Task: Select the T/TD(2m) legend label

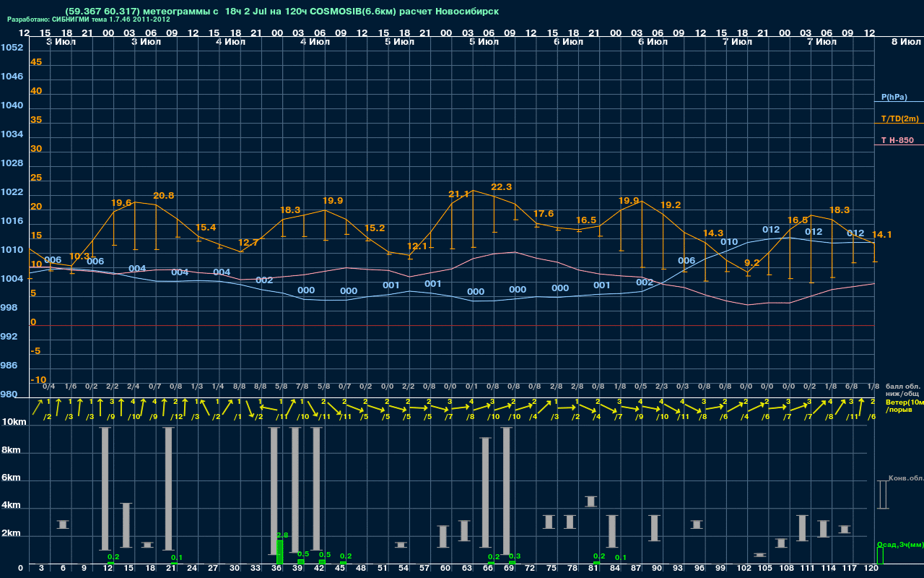Action: coord(899,118)
